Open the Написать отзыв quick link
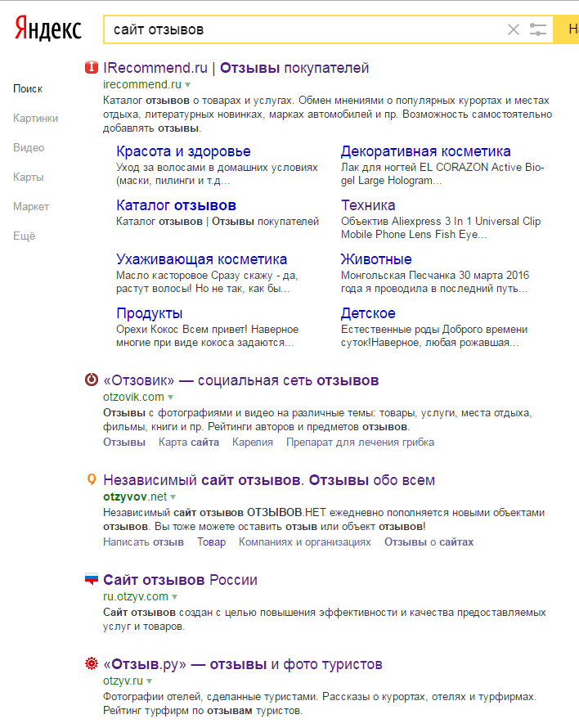Viewport: 579px width, 728px height. tap(143, 542)
